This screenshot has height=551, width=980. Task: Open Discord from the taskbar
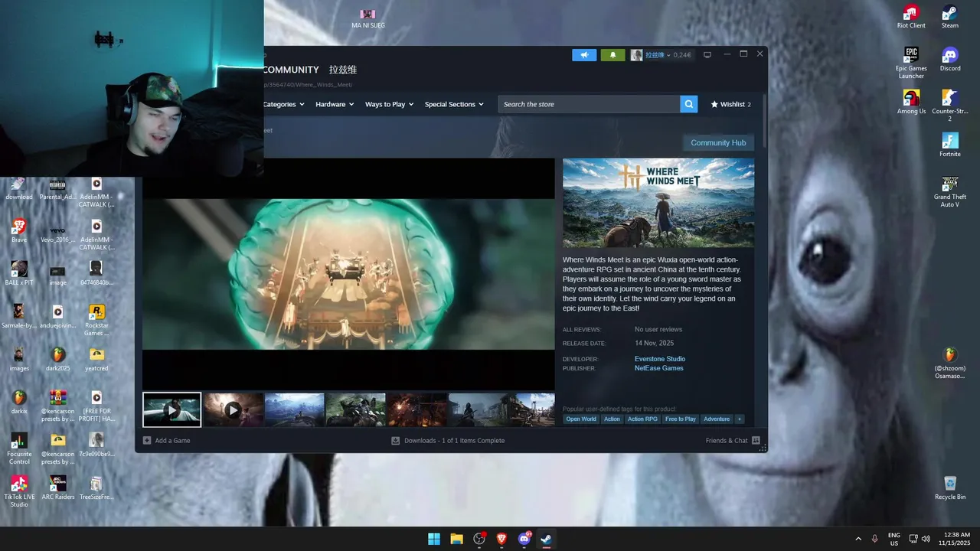[x=524, y=539]
